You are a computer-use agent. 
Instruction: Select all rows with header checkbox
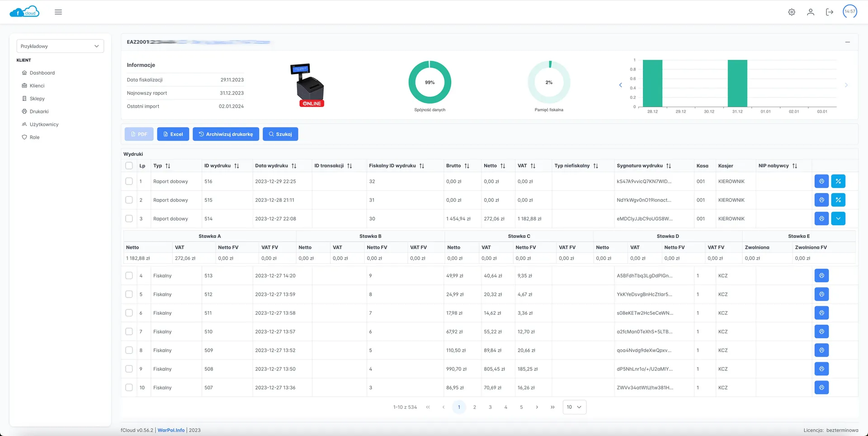point(129,166)
